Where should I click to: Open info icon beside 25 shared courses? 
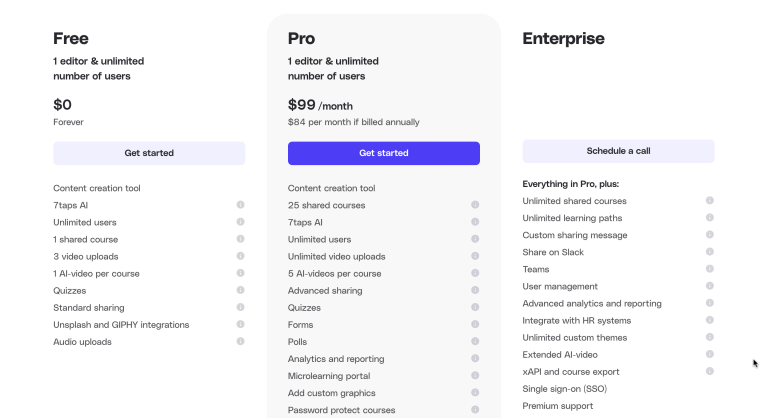click(x=475, y=205)
